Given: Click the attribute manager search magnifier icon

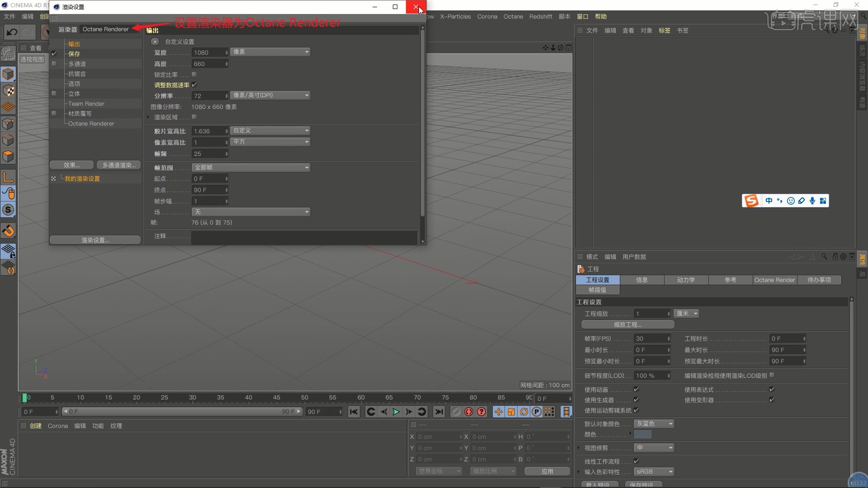Looking at the screenshot, I should [824, 257].
